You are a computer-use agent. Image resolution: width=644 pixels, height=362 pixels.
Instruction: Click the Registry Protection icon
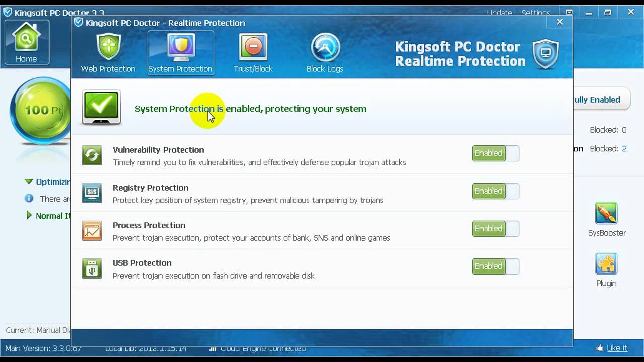[x=92, y=193]
